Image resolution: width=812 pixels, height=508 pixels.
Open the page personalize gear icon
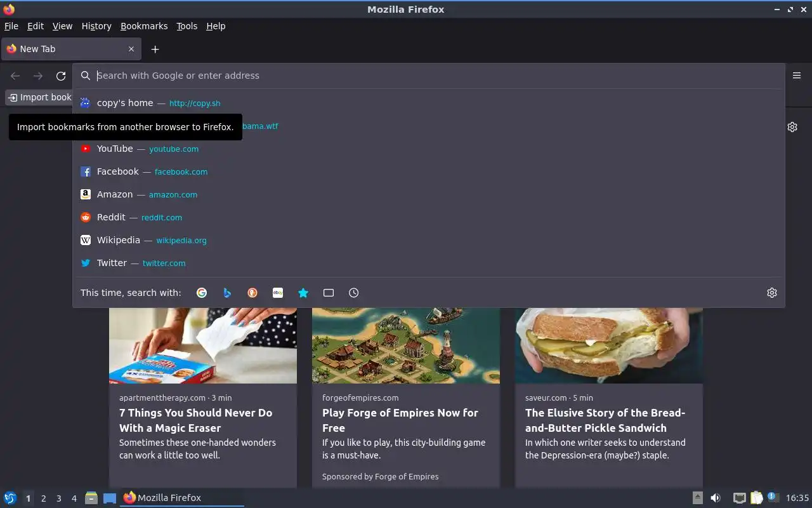[792, 127]
